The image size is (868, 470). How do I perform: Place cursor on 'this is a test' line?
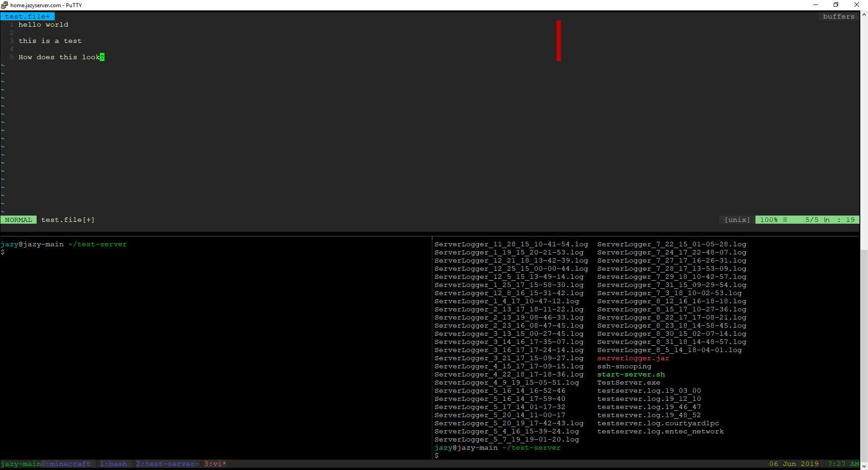click(50, 41)
